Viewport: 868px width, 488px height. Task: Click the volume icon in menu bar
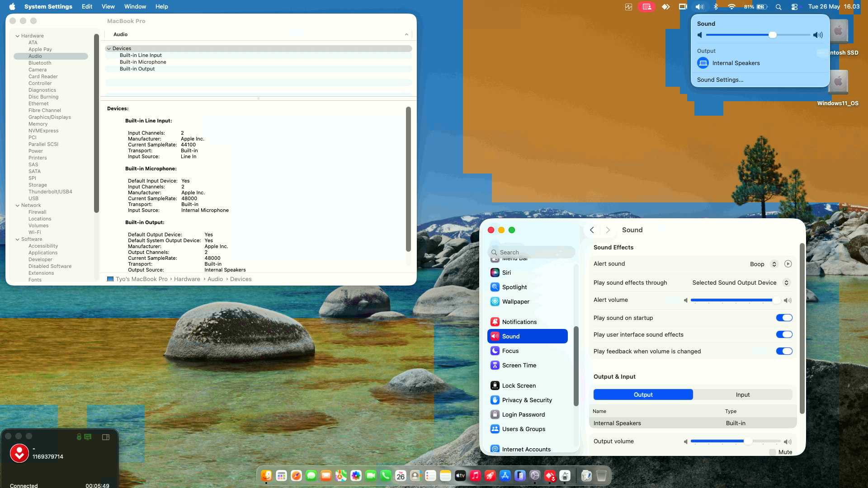click(699, 7)
